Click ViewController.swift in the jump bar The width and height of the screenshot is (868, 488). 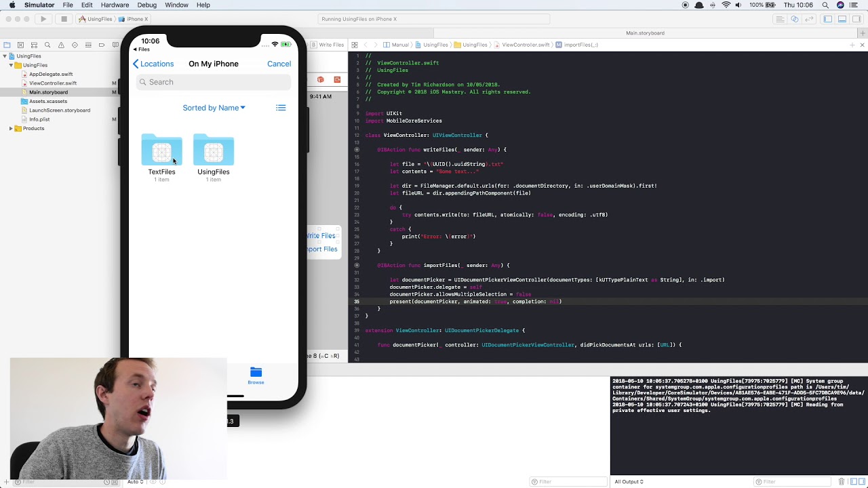[521, 45]
